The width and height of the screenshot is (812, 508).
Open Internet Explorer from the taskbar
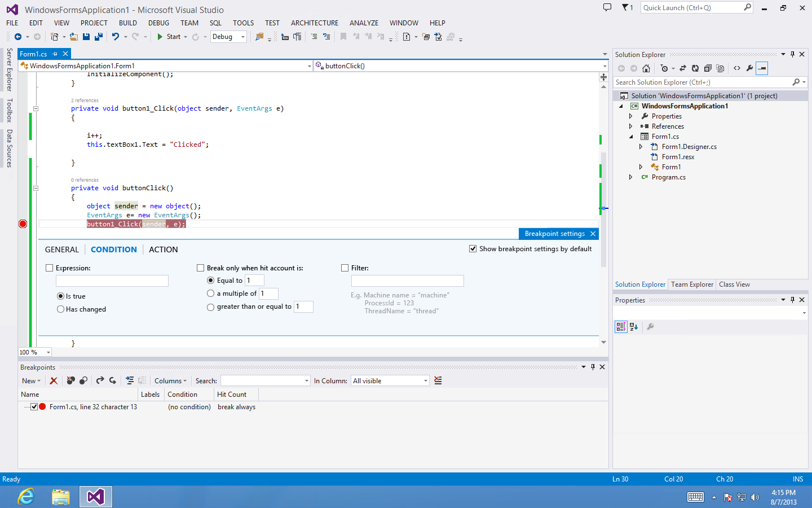point(26,497)
